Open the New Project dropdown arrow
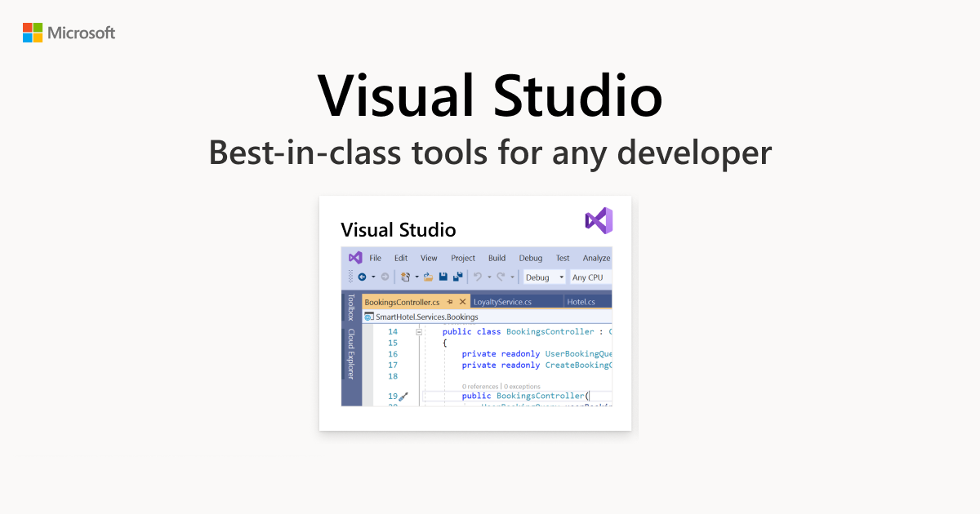 click(x=416, y=277)
